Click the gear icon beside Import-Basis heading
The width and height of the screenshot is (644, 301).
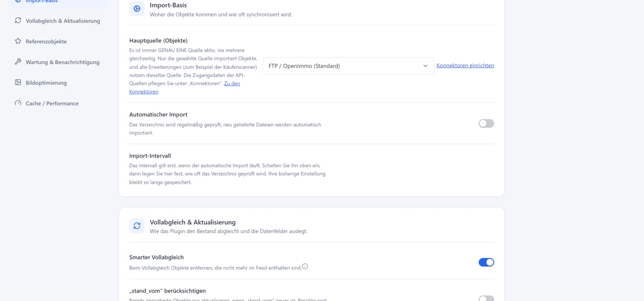coord(137,8)
